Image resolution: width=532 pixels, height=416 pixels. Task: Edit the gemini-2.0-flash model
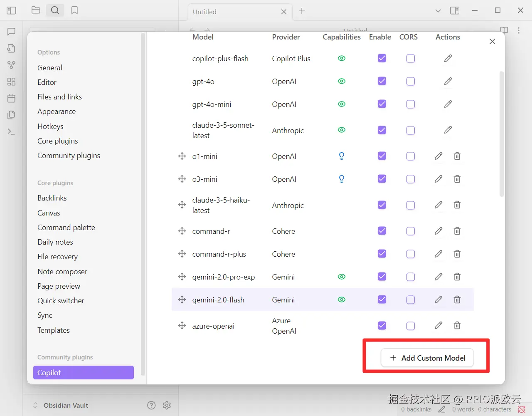click(438, 300)
